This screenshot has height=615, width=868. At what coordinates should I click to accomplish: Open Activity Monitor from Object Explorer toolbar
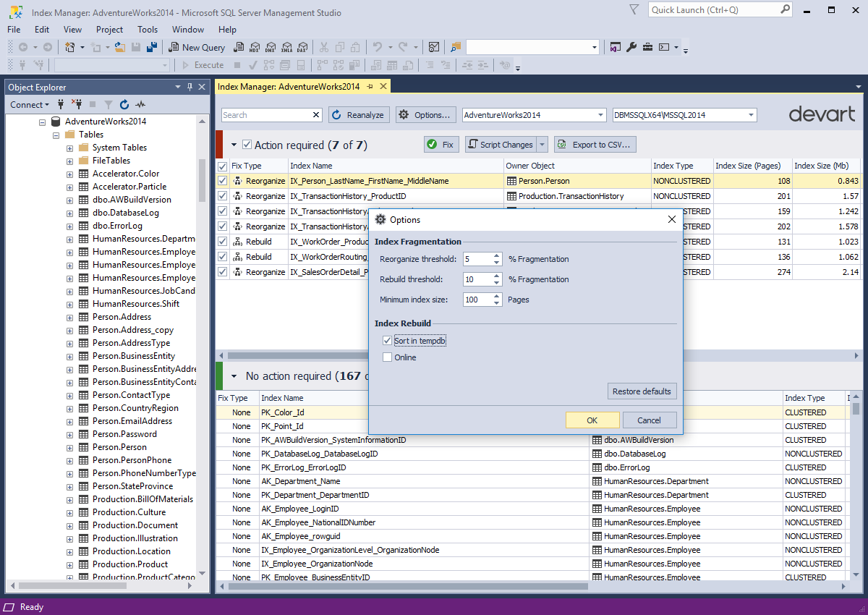coord(140,104)
